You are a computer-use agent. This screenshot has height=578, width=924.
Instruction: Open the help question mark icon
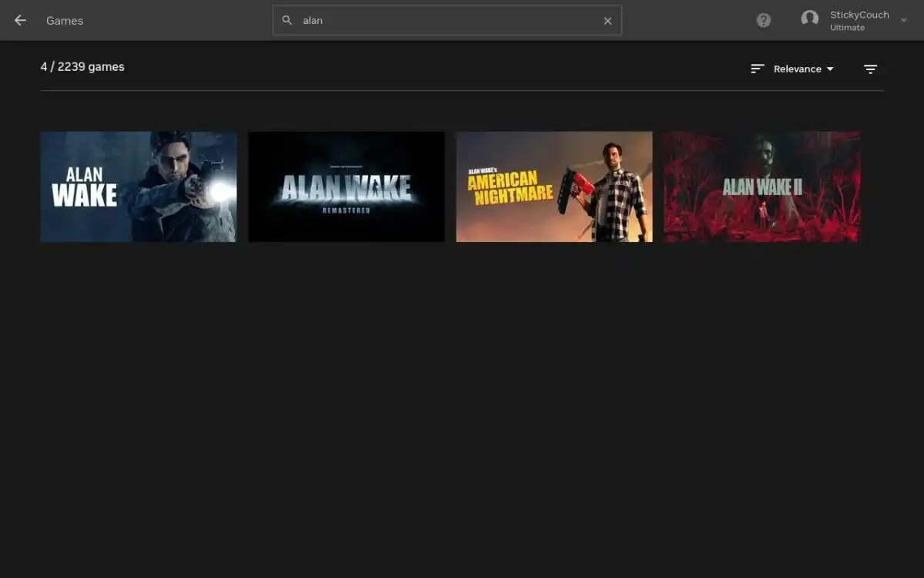point(763,21)
